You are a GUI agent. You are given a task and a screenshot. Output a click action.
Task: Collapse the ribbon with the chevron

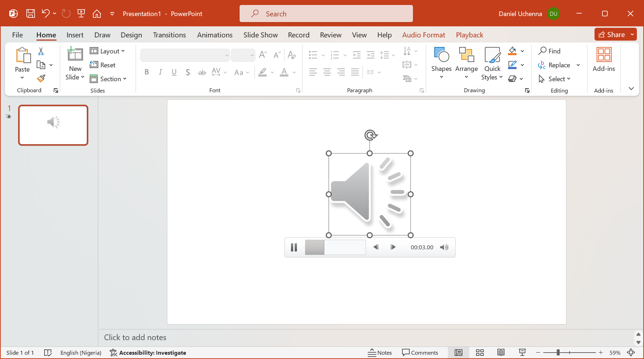click(x=631, y=89)
